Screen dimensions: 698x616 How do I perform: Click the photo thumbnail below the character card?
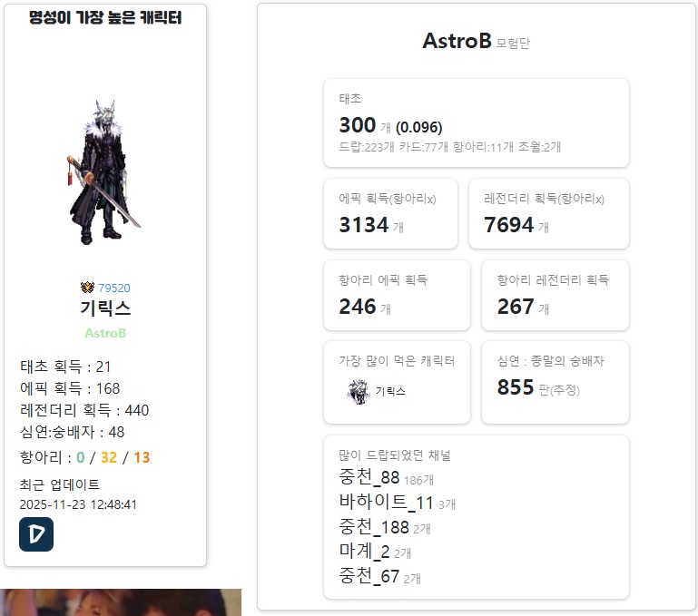[121, 602]
